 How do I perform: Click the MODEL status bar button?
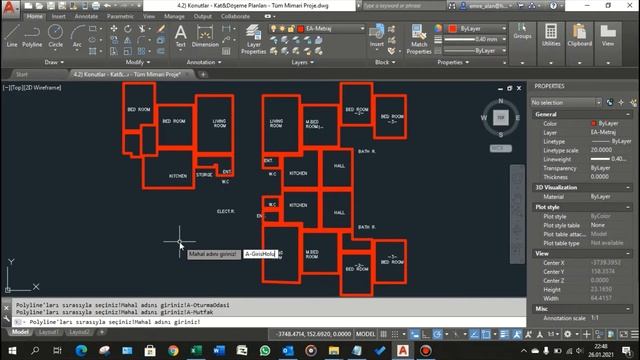[x=365, y=334]
